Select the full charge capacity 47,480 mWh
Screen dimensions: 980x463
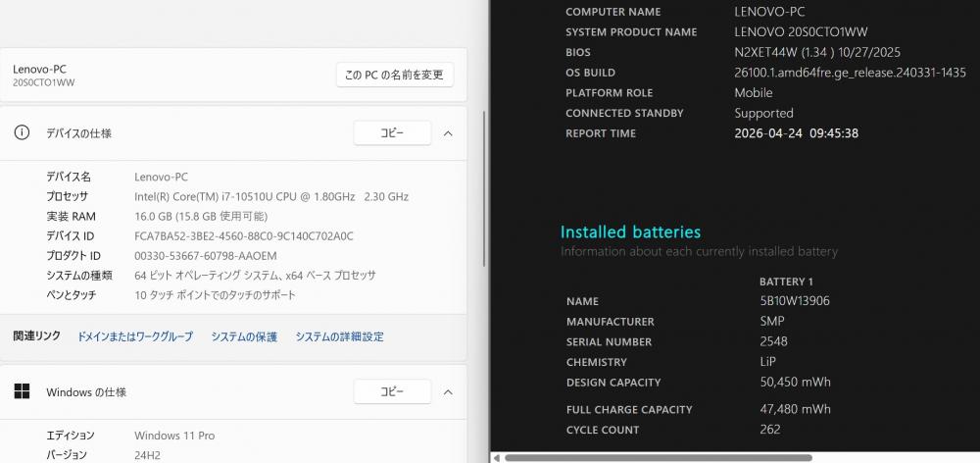tap(795, 409)
